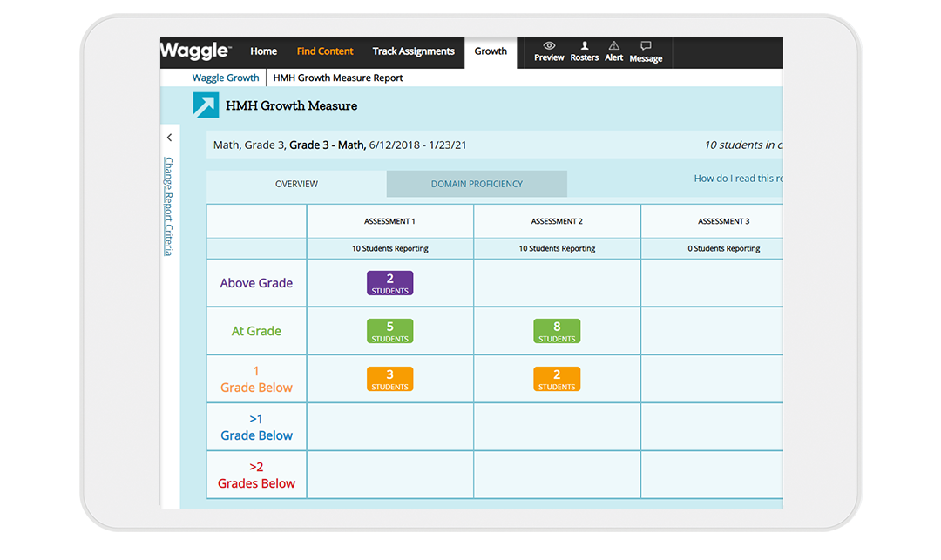Click the HMH Growth Measure arrow icon
Image resolution: width=941 pixels, height=560 pixels.
tap(206, 105)
